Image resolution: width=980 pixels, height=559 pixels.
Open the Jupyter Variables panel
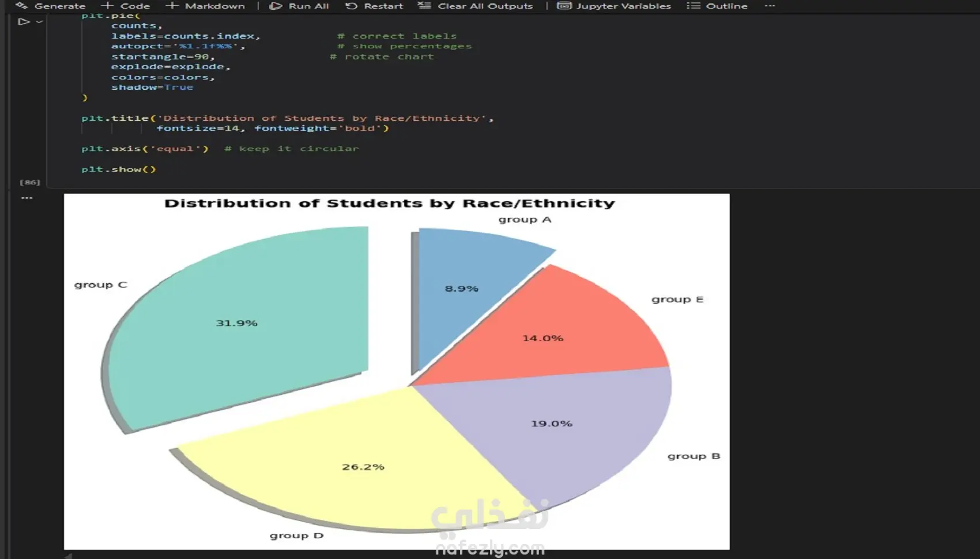[615, 6]
